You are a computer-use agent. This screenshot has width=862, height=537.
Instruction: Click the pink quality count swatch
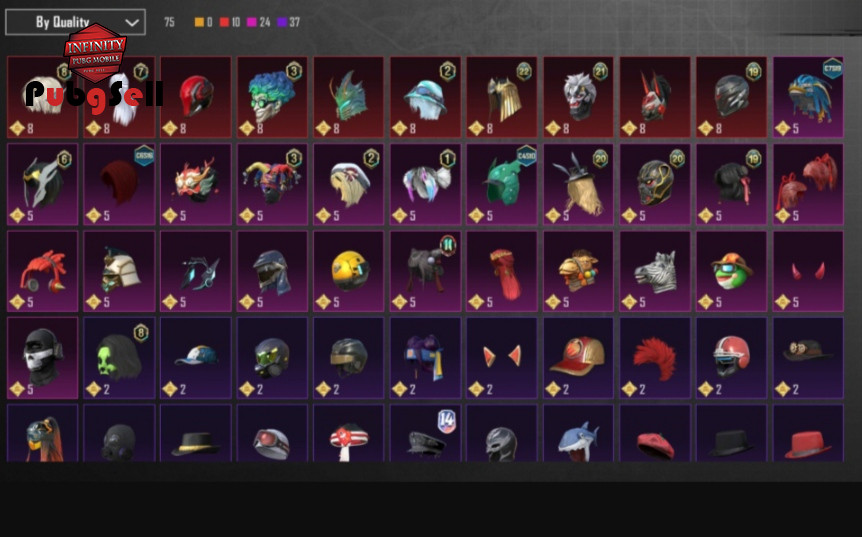(x=252, y=22)
